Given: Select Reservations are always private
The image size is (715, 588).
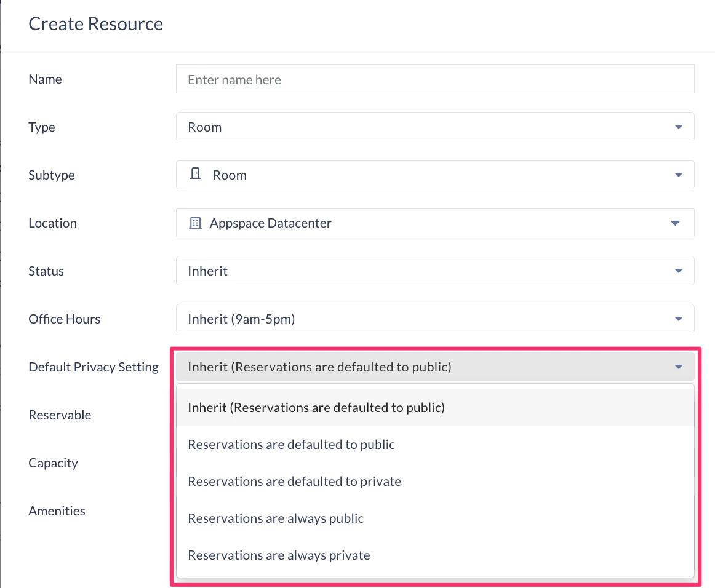Looking at the screenshot, I should [435, 555].
